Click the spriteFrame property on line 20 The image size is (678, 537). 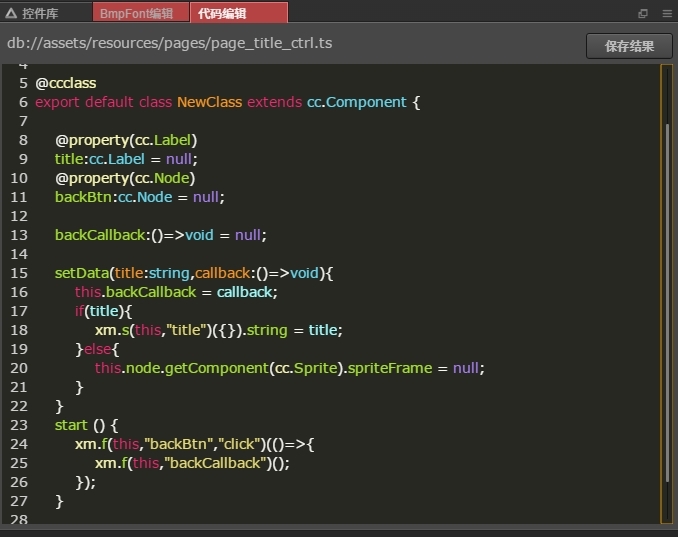(390, 368)
